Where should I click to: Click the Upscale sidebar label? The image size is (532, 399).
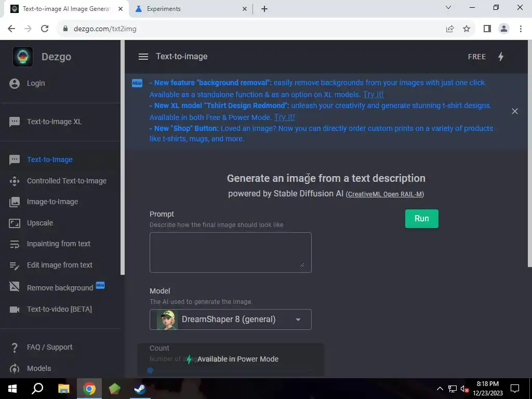[x=40, y=223]
